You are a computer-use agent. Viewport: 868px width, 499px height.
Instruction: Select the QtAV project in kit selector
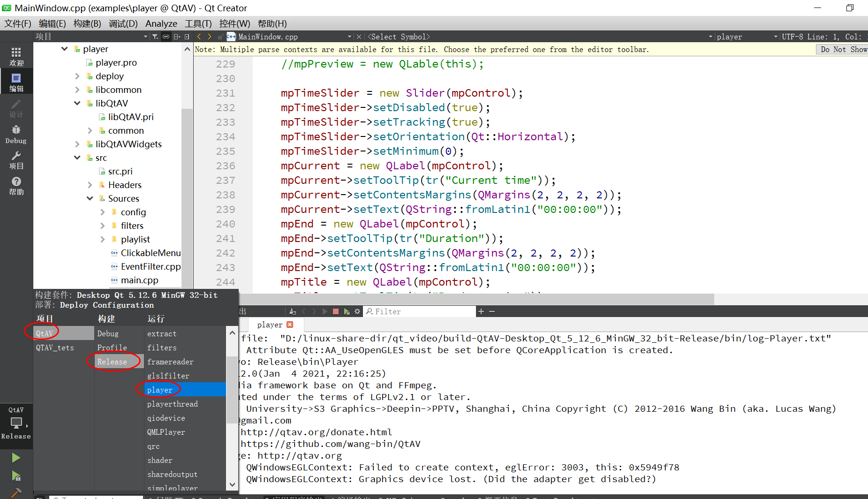64,333
